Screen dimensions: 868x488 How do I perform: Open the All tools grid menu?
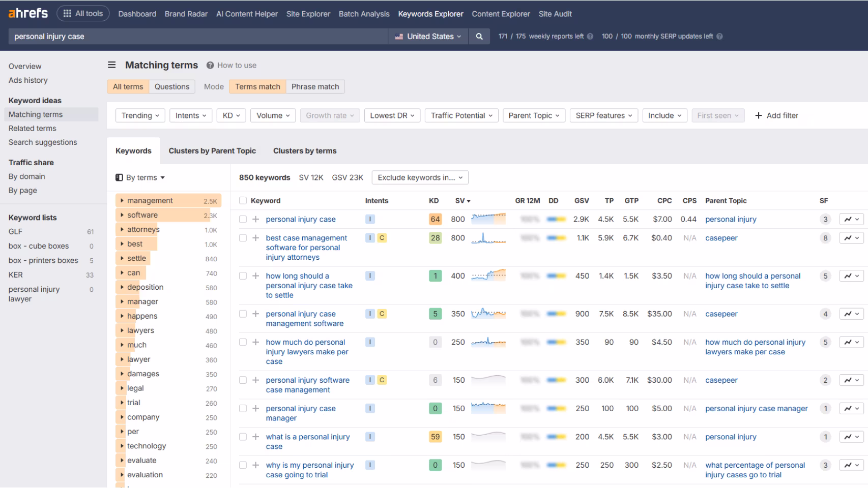click(x=82, y=14)
